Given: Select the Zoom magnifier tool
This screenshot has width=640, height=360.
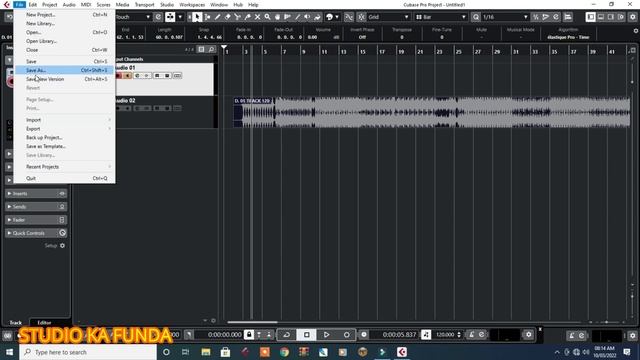Looking at the screenshot, I should coord(267,17).
